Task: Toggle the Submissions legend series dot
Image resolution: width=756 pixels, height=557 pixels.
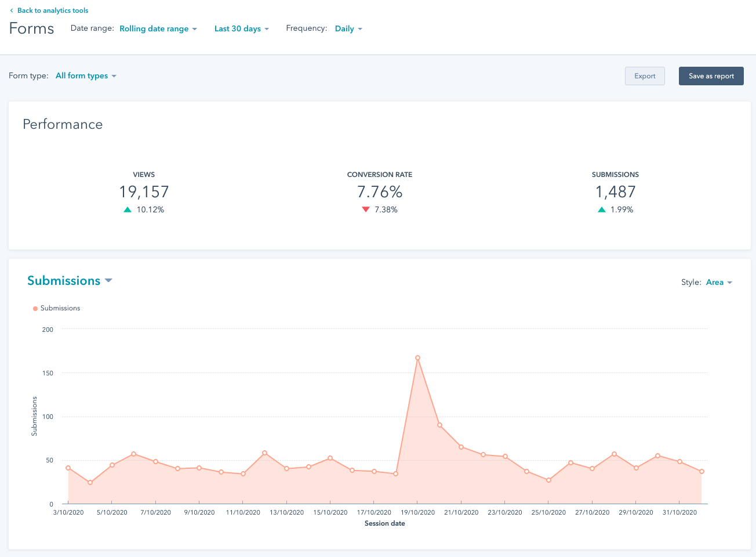Action: pos(35,309)
